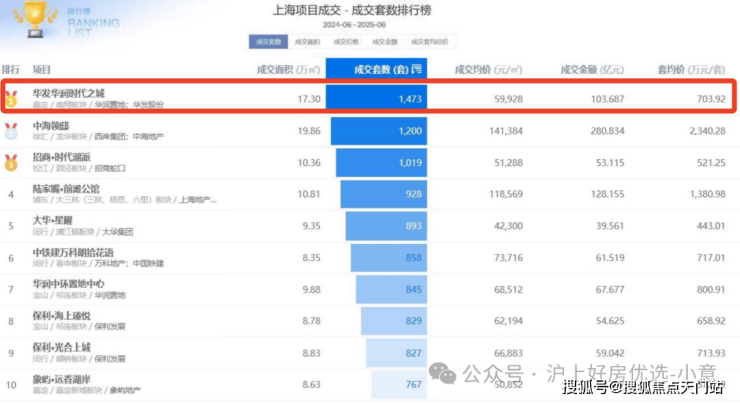Open the 成交套均价 tab

429,42
